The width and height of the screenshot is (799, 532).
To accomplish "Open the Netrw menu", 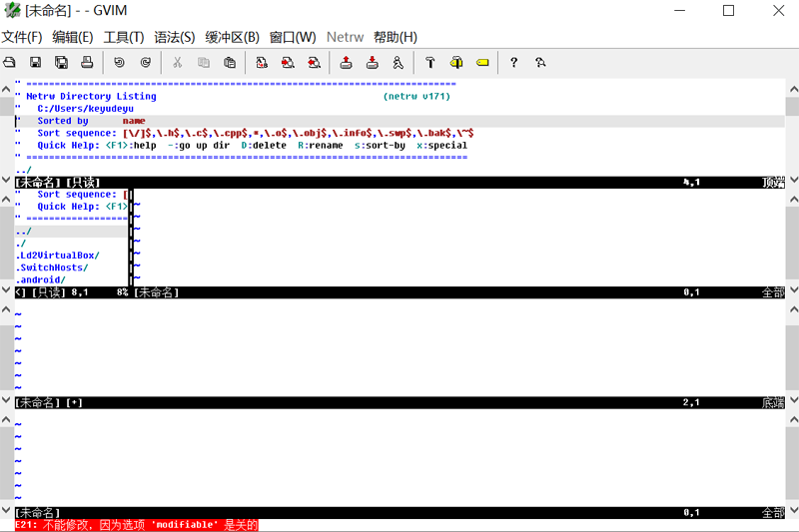I will pos(345,37).
